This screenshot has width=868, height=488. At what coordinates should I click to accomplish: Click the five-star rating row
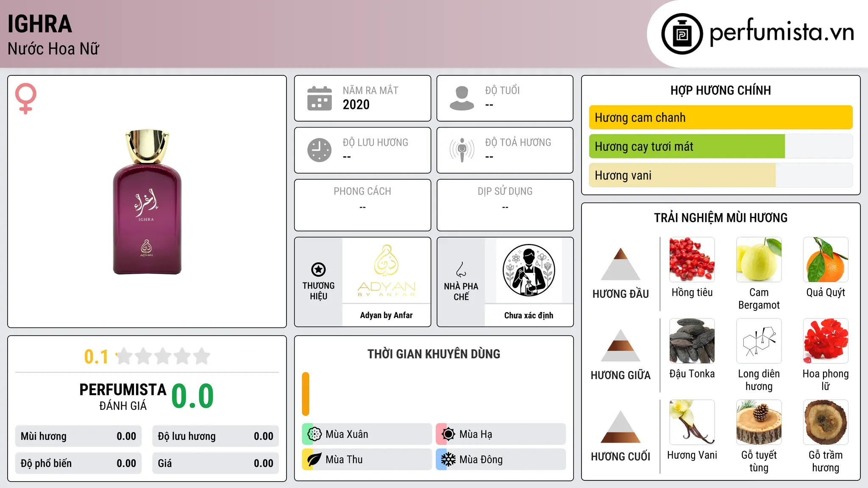click(163, 356)
